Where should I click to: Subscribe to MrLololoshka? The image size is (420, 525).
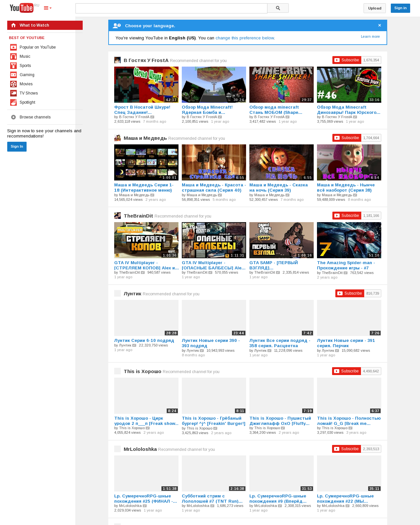coord(346,449)
